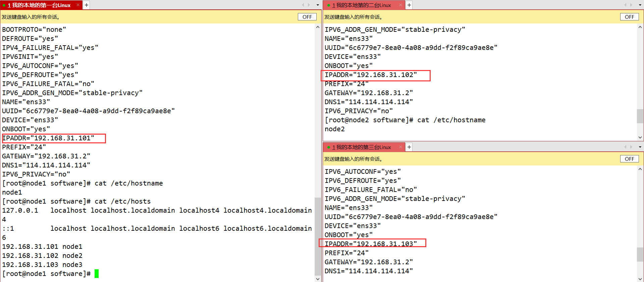Click GATEWAY line in first terminal
The image size is (644, 282).
[46, 156]
